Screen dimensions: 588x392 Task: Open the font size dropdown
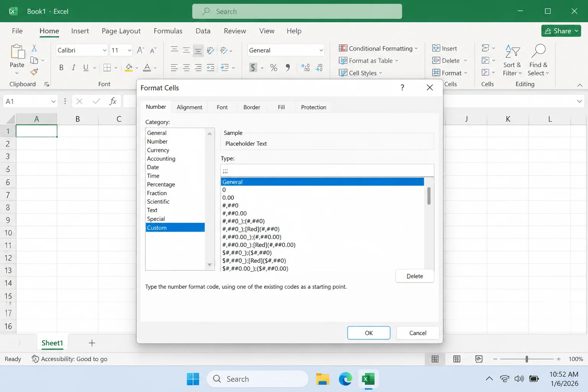click(129, 50)
